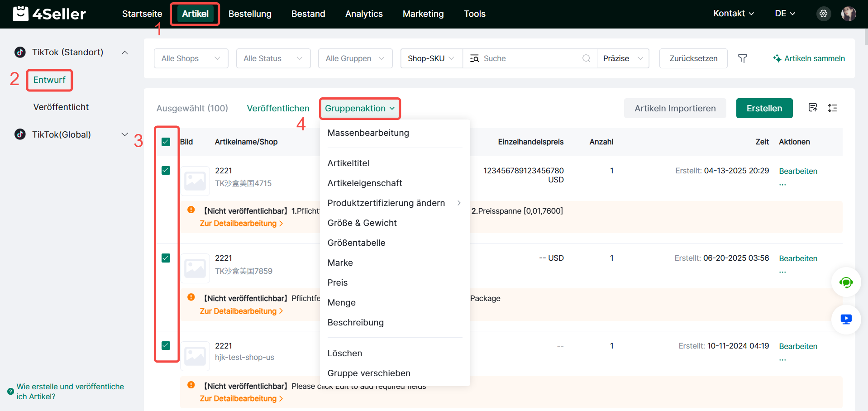Uncheck the select-all header checkbox

coord(166,142)
